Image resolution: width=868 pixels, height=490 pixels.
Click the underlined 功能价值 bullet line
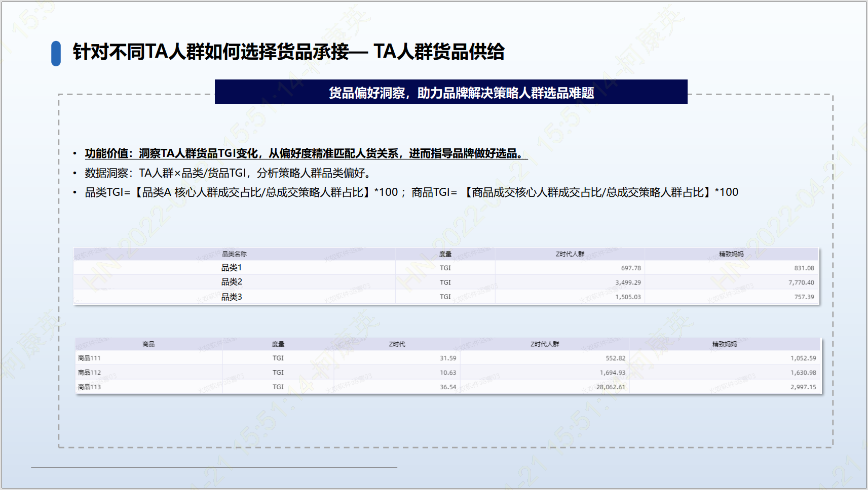306,153
